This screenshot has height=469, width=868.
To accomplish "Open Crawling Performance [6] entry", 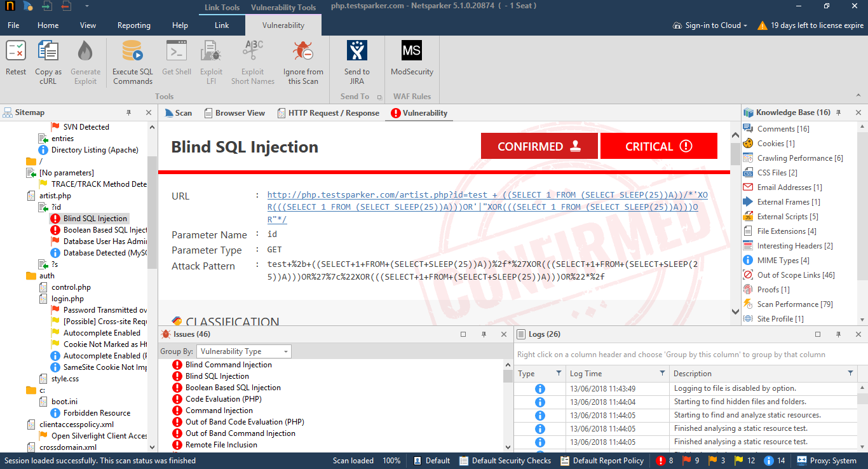I will coord(799,158).
